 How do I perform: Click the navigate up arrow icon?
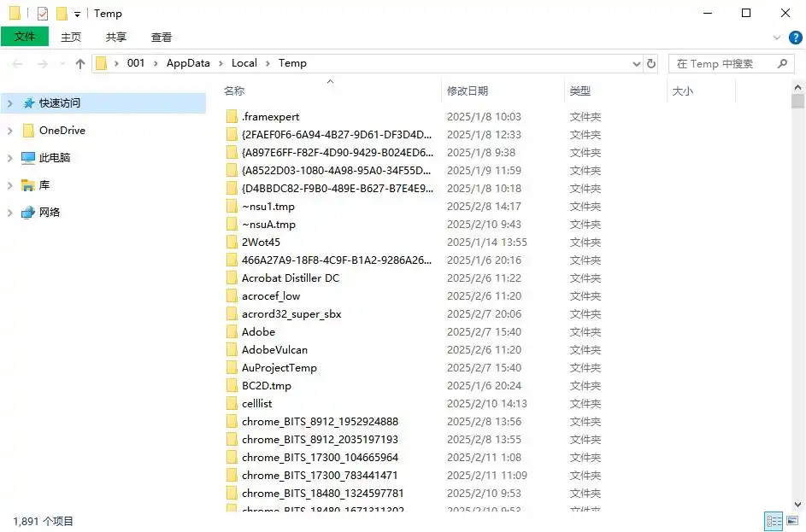coord(80,62)
